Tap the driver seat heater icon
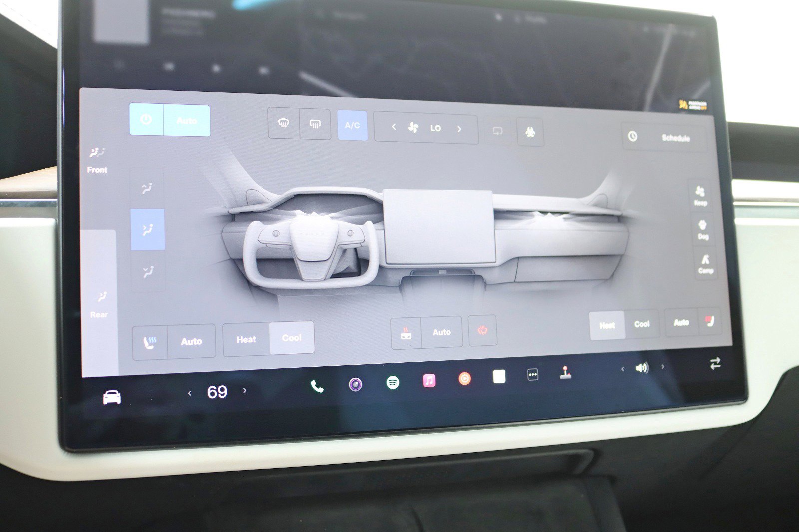This screenshot has height=532, width=799. click(x=150, y=342)
